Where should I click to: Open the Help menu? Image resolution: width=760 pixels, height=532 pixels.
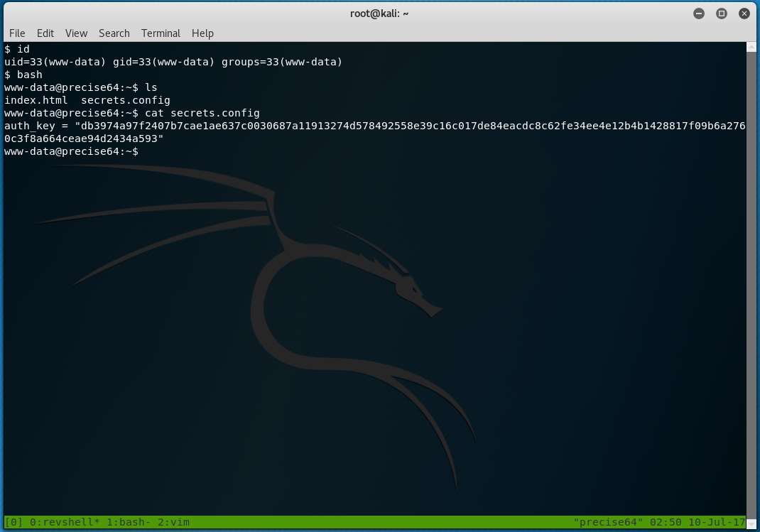(202, 33)
